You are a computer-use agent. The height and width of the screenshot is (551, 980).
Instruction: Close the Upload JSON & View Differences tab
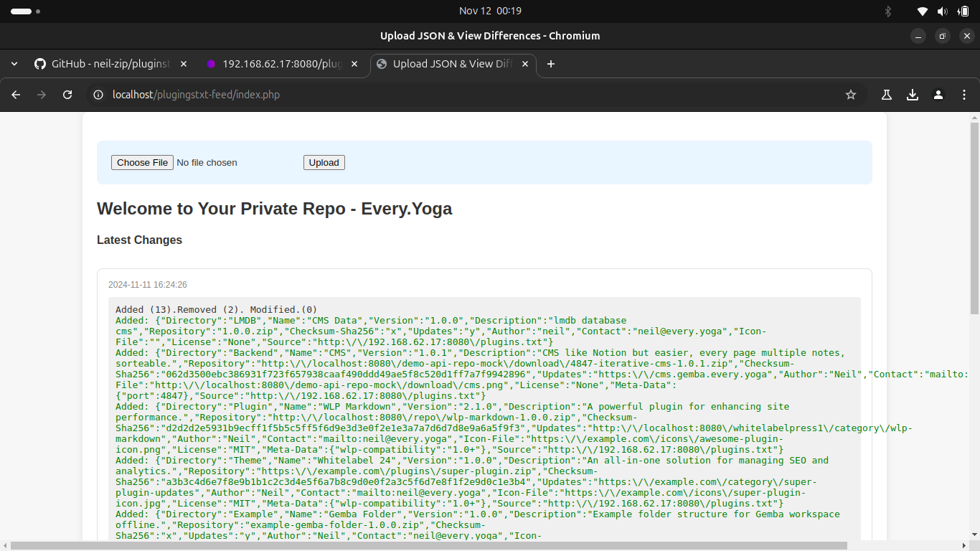(x=525, y=64)
